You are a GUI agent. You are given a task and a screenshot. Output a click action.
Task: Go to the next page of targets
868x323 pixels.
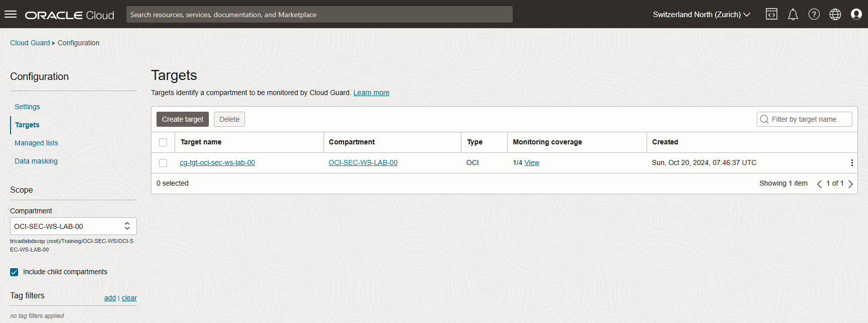[850, 184]
